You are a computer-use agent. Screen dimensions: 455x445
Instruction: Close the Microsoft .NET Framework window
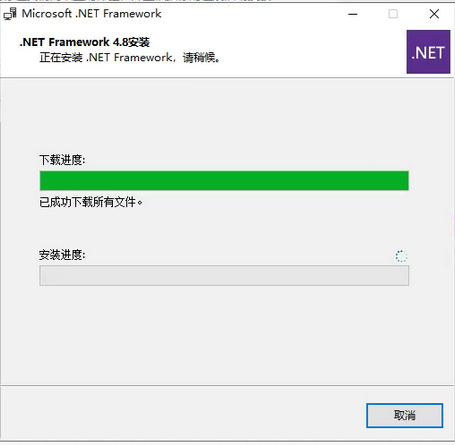coord(434,14)
